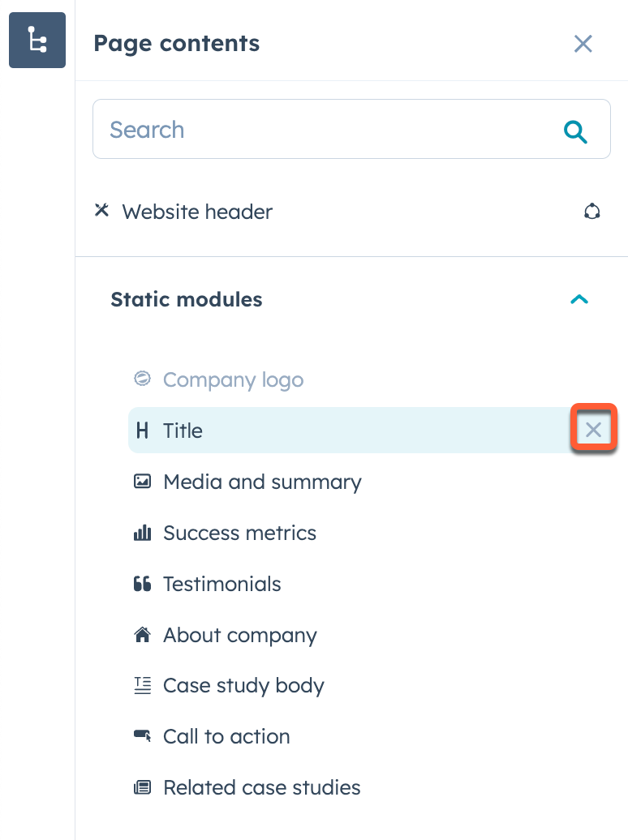Click the text icon beside Case study body
Viewport: 628px width, 840px height.
click(142, 685)
